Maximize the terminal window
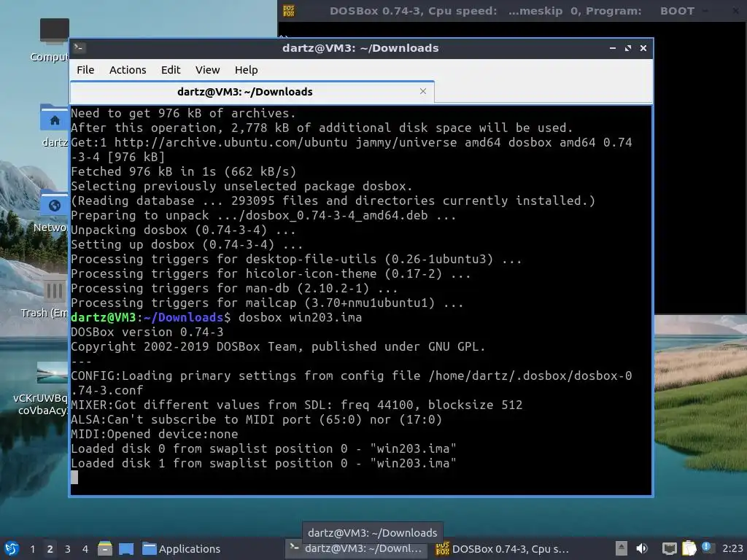747x560 pixels. [628, 48]
